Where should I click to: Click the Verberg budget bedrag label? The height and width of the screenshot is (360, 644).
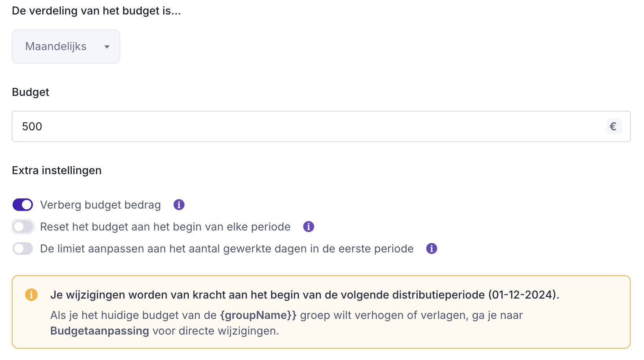(100, 205)
